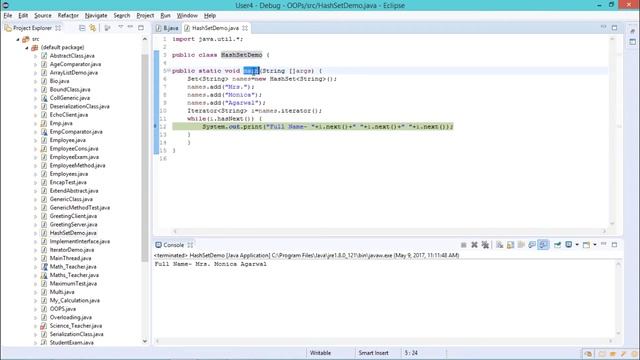Open the Refactor menu
This screenshot has width=640, height=360.
(x=68, y=16)
